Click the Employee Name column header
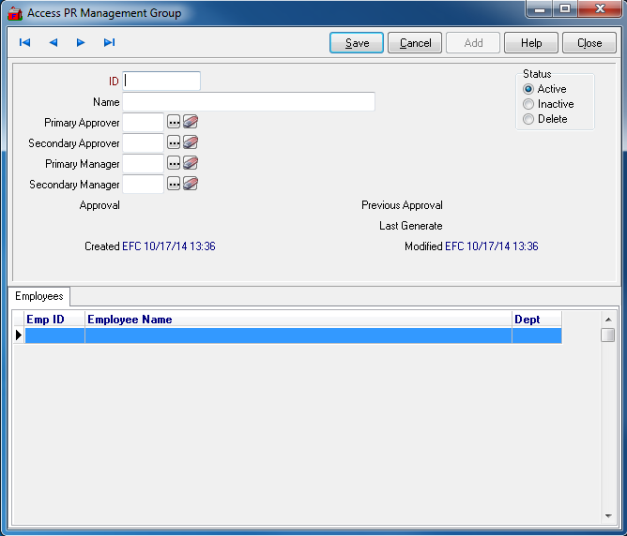The height and width of the screenshot is (536, 627). [x=298, y=320]
